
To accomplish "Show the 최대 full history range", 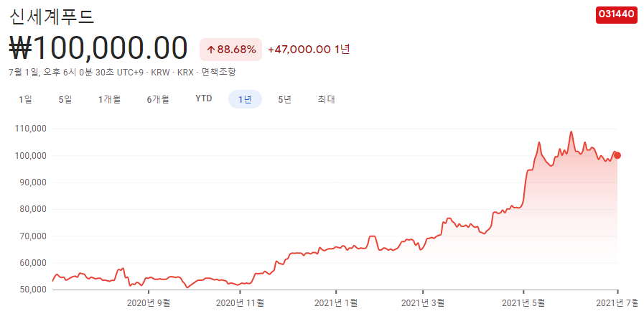I will [x=327, y=99].
